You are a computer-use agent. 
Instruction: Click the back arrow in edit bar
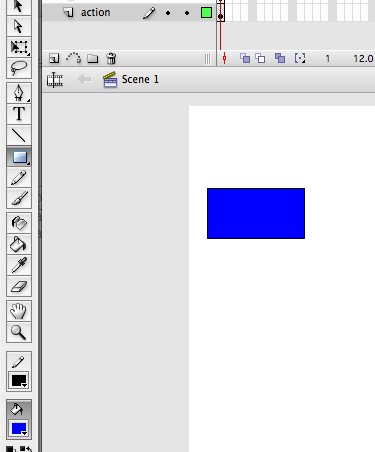[x=84, y=79]
